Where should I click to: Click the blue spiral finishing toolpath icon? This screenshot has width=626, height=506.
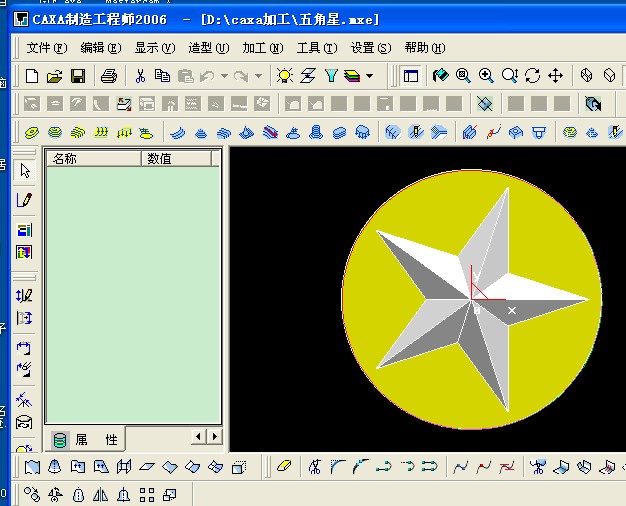tap(316, 132)
